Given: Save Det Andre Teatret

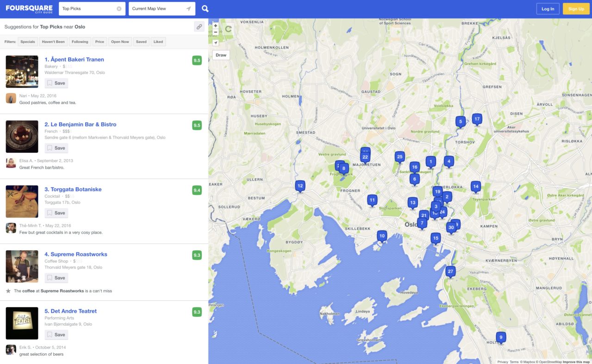Looking at the screenshot, I should [56, 335].
